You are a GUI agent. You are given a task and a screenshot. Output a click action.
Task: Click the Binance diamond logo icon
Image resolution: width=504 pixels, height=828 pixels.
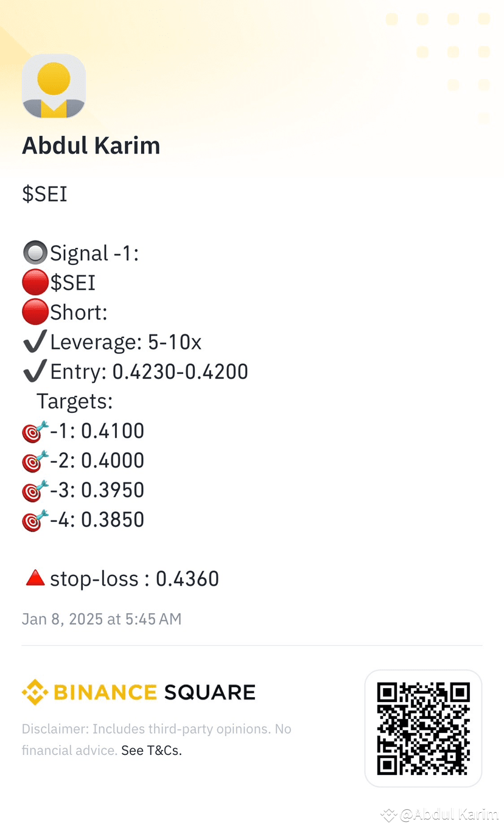[35, 692]
